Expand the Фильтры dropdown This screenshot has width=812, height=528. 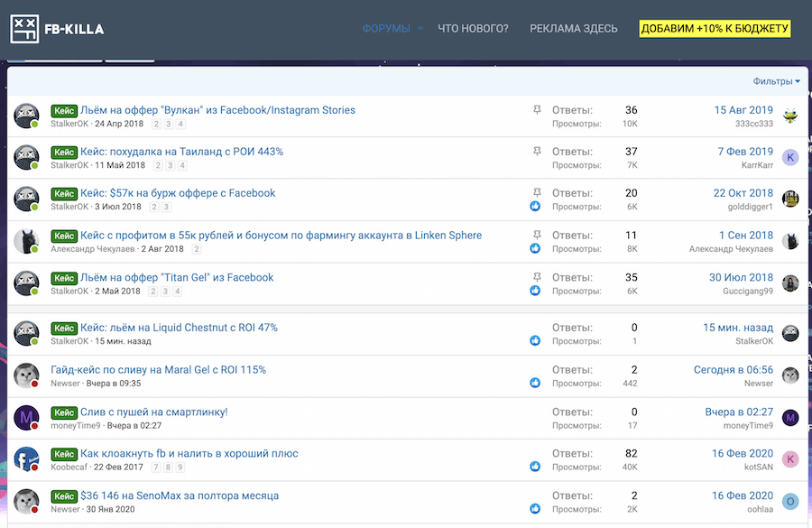point(776,81)
